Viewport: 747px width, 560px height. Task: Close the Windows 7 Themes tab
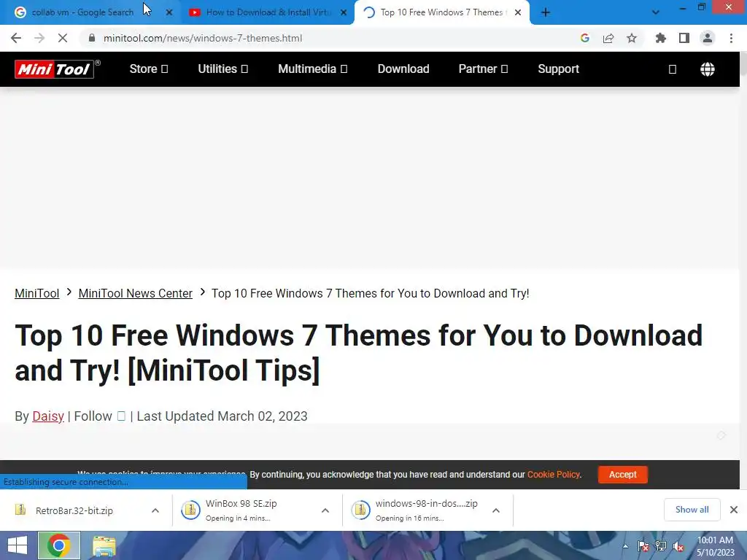click(x=518, y=13)
